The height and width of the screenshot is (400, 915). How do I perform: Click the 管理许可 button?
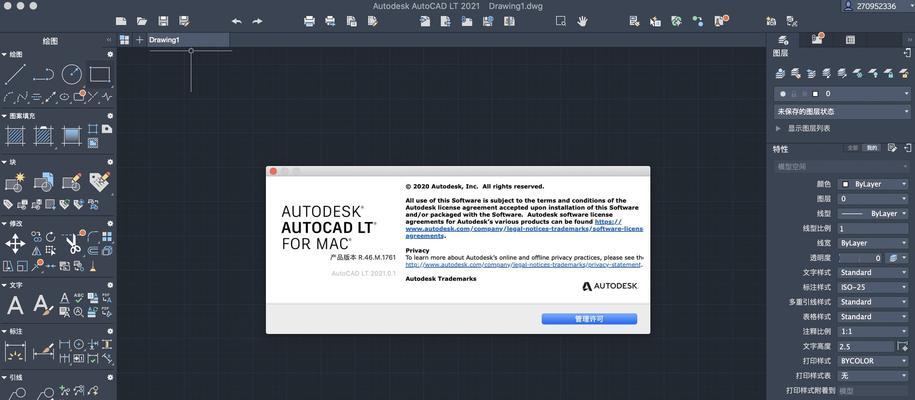pos(589,319)
